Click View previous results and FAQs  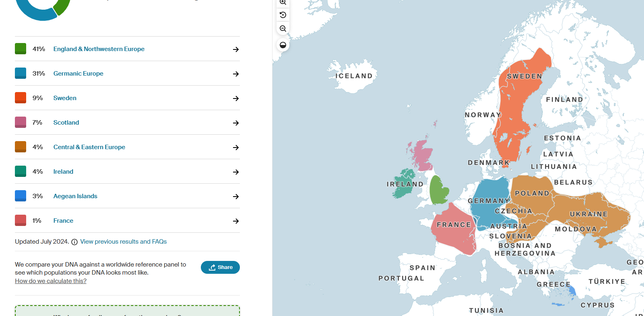(123, 242)
